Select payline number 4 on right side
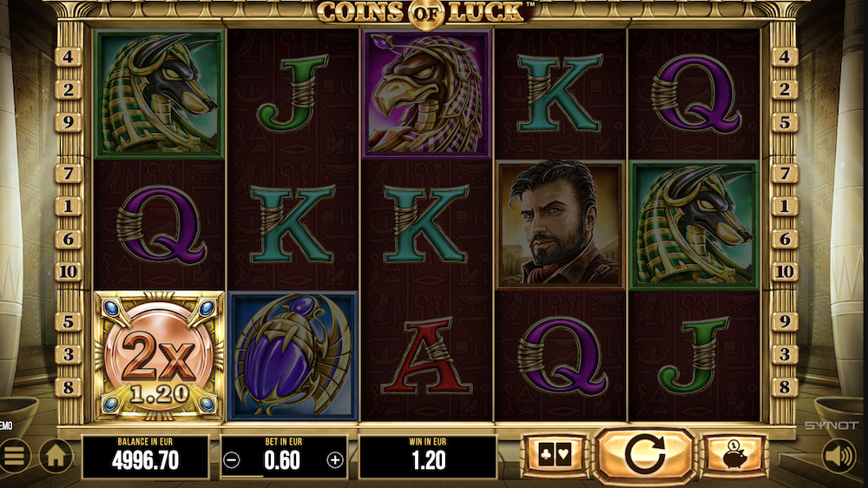868x488 pixels. click(x=785, y=56)
